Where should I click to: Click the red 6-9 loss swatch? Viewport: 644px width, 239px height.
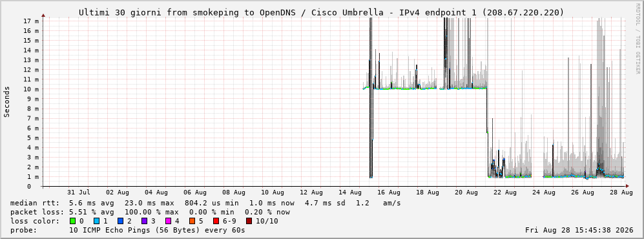coord(216,221)
